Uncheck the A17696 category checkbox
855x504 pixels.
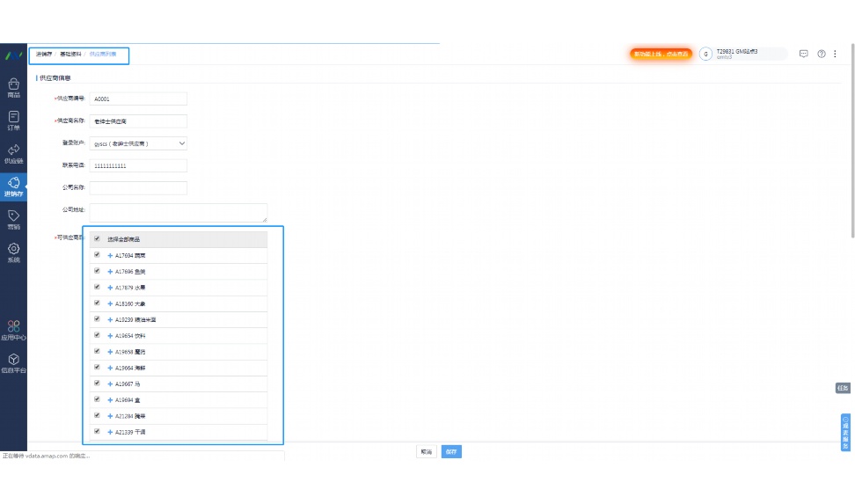(x=97, y=271)
